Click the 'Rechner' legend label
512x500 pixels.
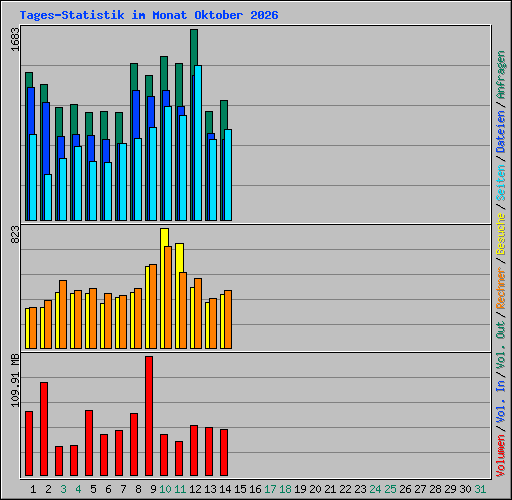501,288
